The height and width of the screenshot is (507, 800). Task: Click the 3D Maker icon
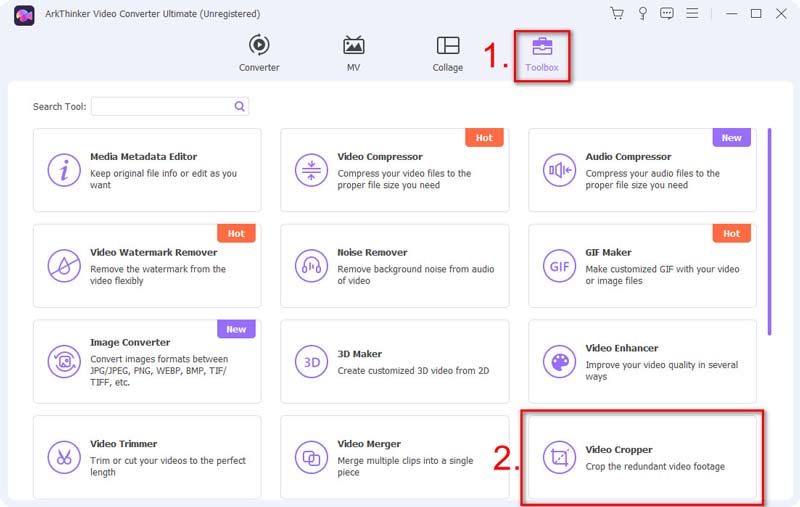pos(311,362)
